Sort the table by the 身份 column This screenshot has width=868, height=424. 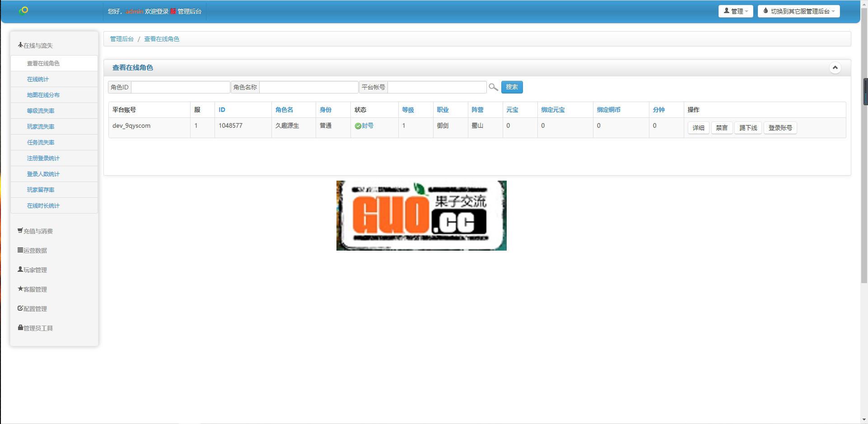click(x=326, y=110)
